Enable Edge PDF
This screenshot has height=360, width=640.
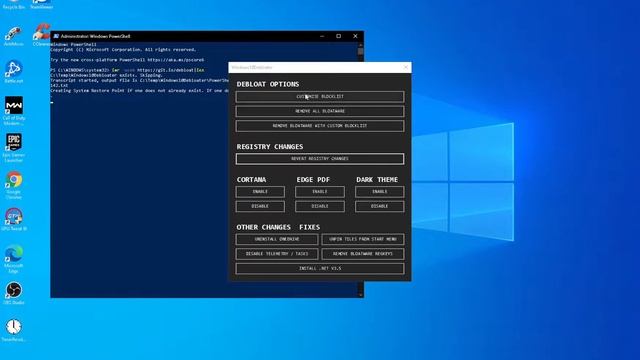pyautogui.click(x=320, y=192)
